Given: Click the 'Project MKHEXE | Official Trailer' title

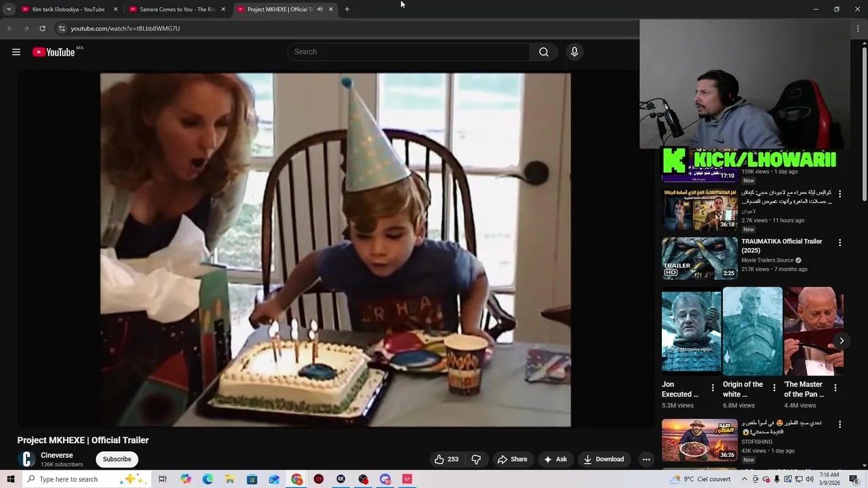Looking at the screenshot, I should [83, 440].
